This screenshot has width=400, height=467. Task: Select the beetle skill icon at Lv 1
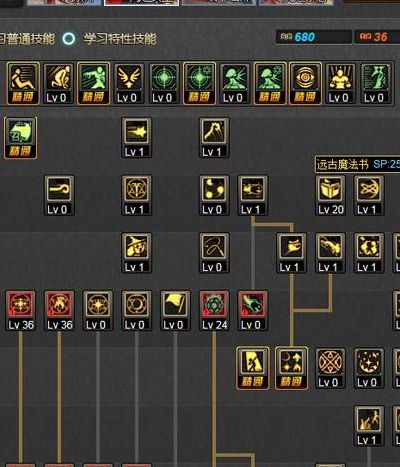coord(253,195)
